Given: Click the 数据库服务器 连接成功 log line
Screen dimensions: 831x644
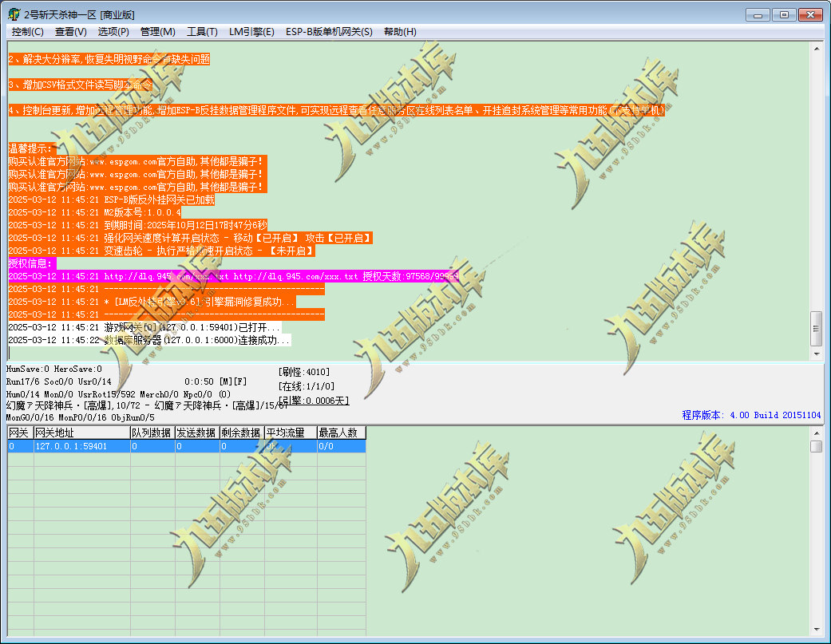Looking at the screenshot, I should pos(149,340).
